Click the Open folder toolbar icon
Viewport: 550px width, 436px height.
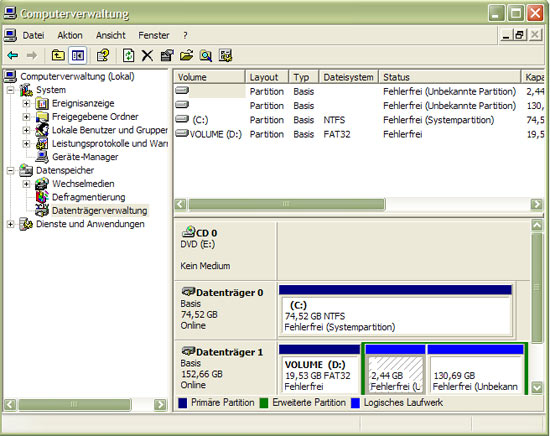(186, 55)
